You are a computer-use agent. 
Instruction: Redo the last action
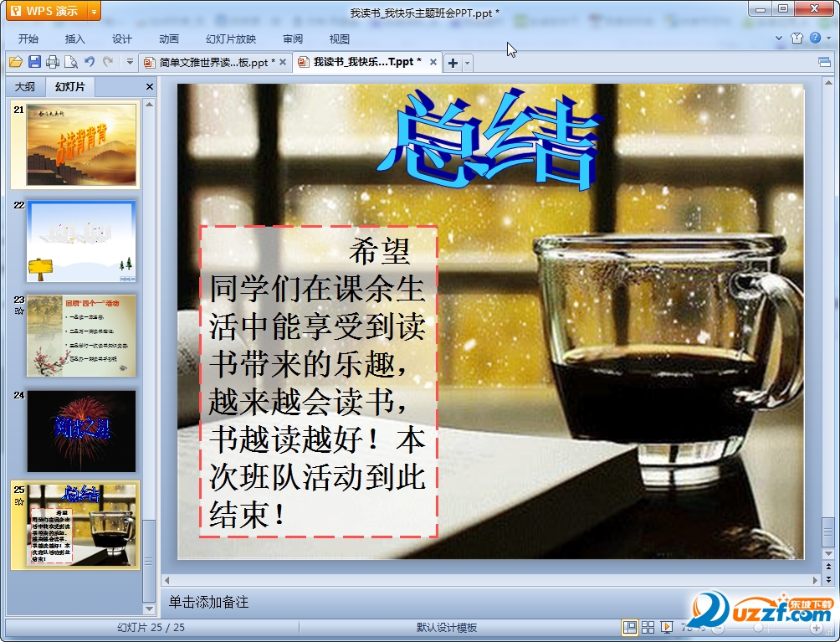(x=107, y=61)
